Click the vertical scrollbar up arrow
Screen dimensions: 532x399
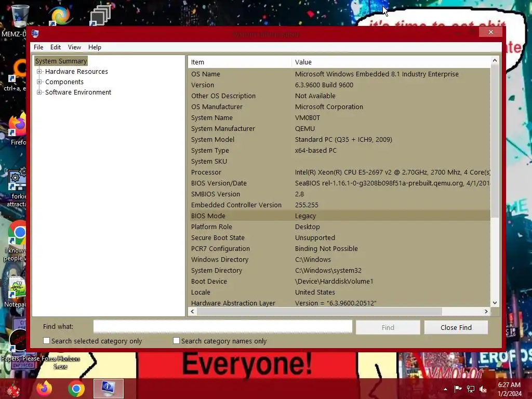(495, 60)
